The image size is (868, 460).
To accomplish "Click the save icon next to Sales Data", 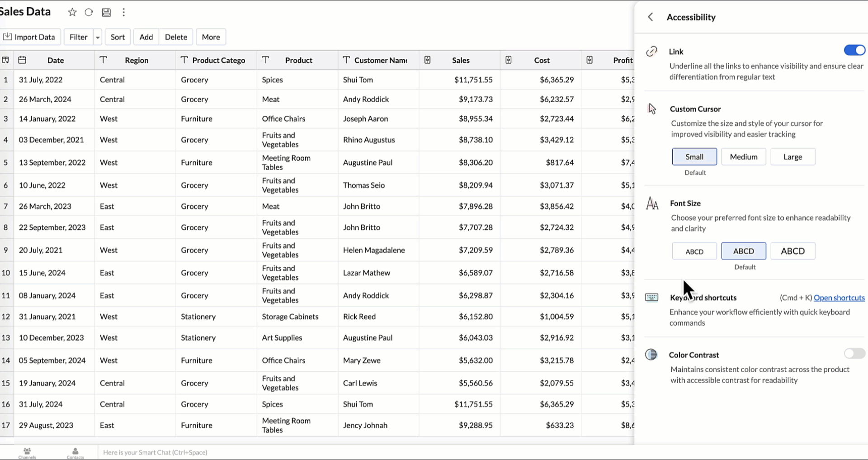I will 106,12.
